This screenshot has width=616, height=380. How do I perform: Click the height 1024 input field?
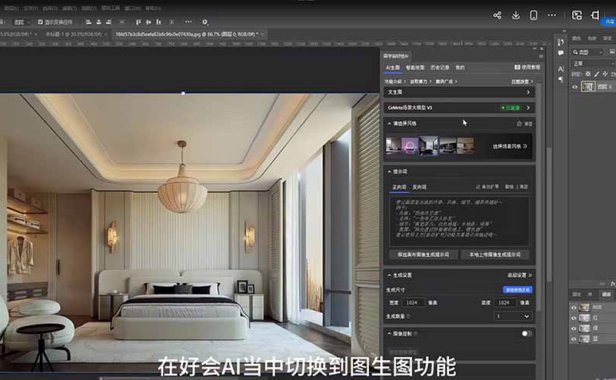(505, 303)
